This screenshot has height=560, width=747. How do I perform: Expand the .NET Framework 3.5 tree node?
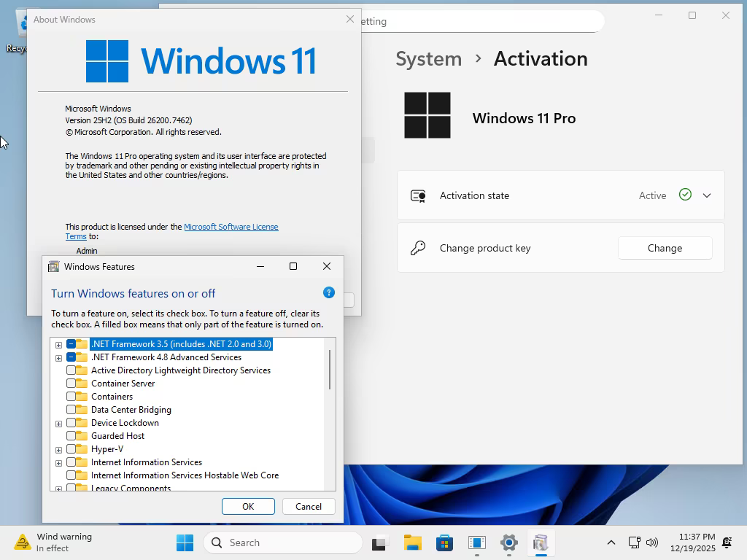(58, 345)
